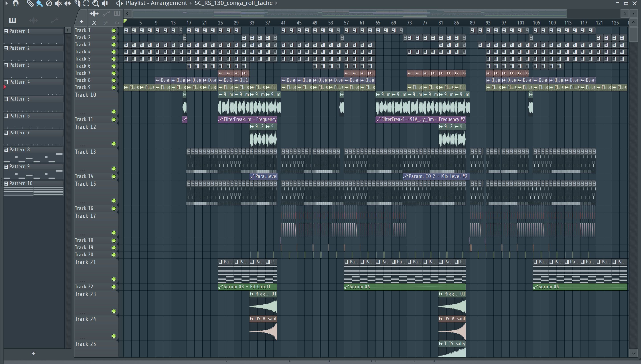Open the Playlist - Arrangement menu
641x364 pixels.
pyautogui.click(x=156, y=3)
